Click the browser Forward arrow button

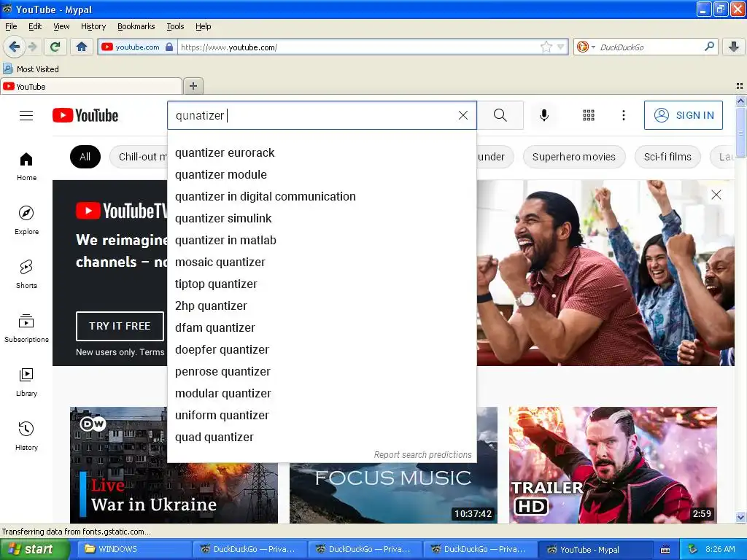point(32,47)
